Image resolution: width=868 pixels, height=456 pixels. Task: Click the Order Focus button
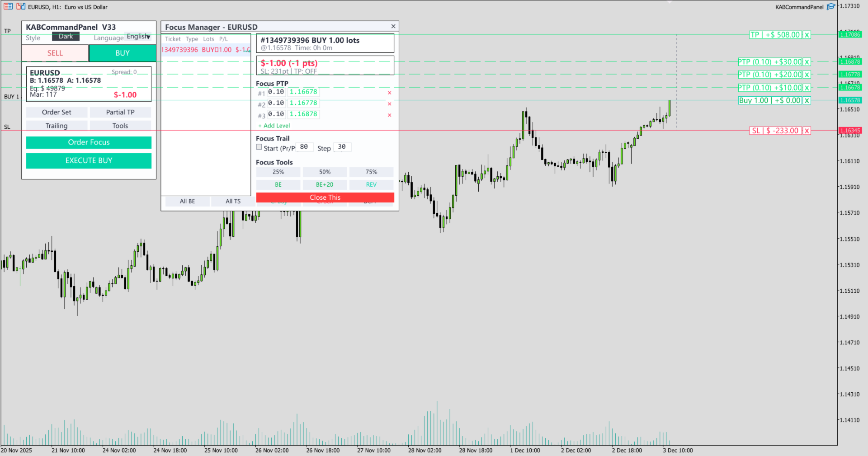[89, 142]
